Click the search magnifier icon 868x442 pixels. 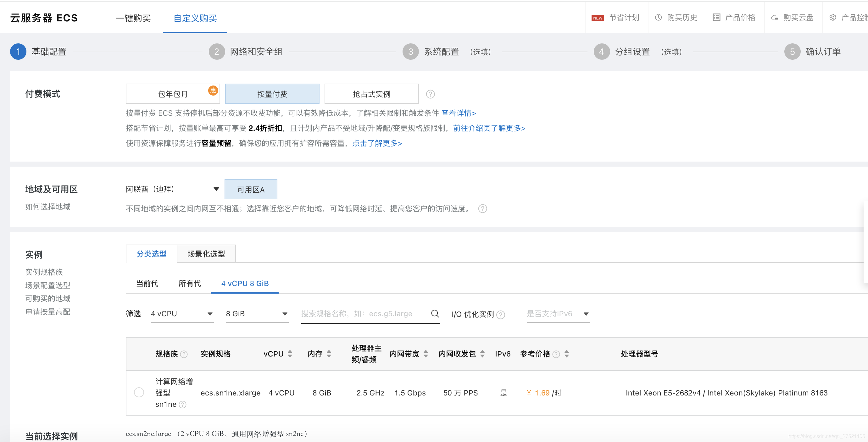[x=435, y=314]
